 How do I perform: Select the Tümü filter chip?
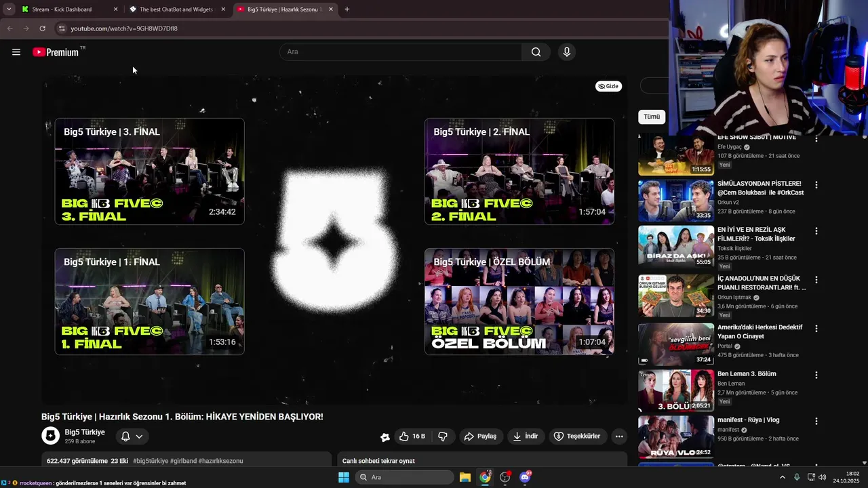tap(652, 117)
